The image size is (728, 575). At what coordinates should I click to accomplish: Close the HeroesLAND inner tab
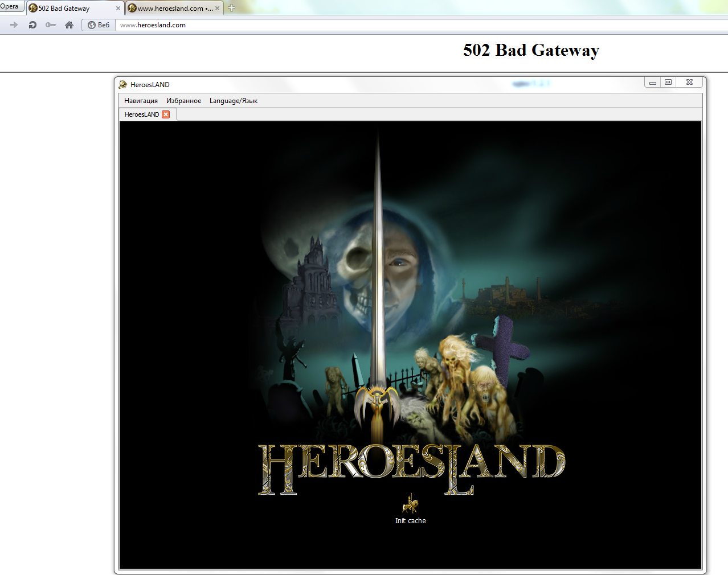(x=166, y=114)
